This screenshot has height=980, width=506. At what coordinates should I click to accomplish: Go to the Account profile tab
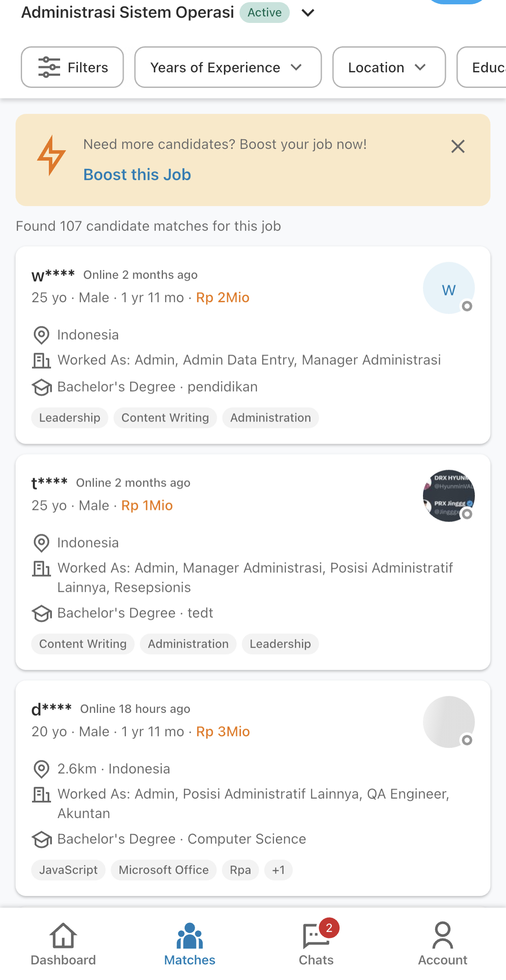[x=442, y=944]
